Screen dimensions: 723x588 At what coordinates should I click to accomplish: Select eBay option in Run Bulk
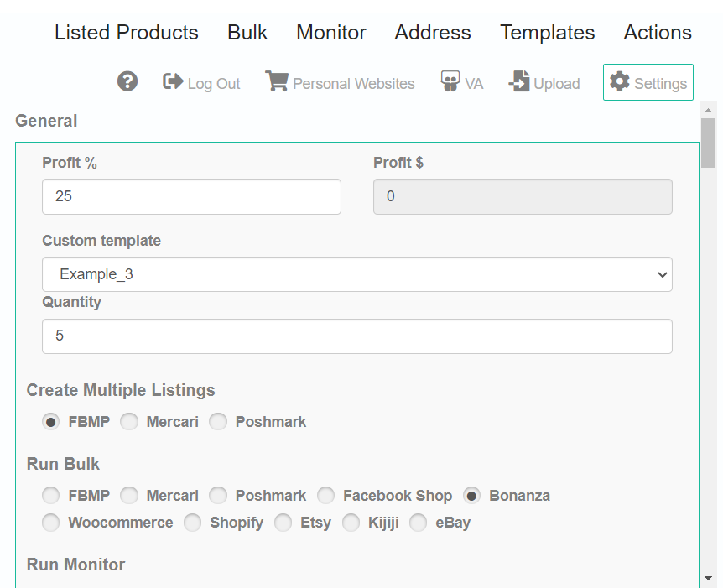coord(419,523)
